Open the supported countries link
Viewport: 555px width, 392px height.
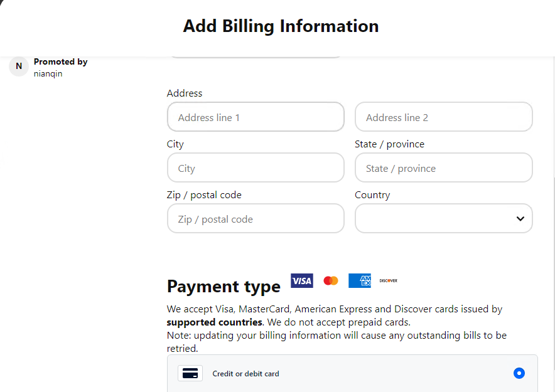tap(214, 322)
